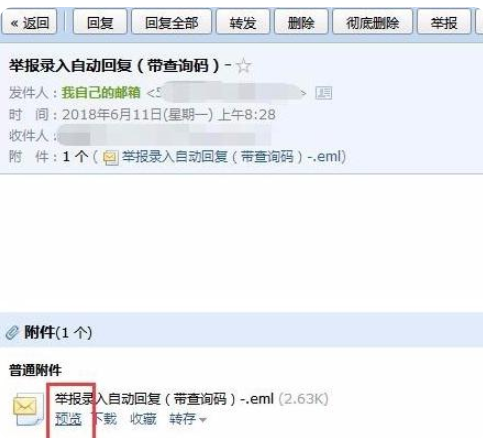Preview the attachment via 预览 link
Image resolution: width=483 pixels, height=438 pixels.
68,419
